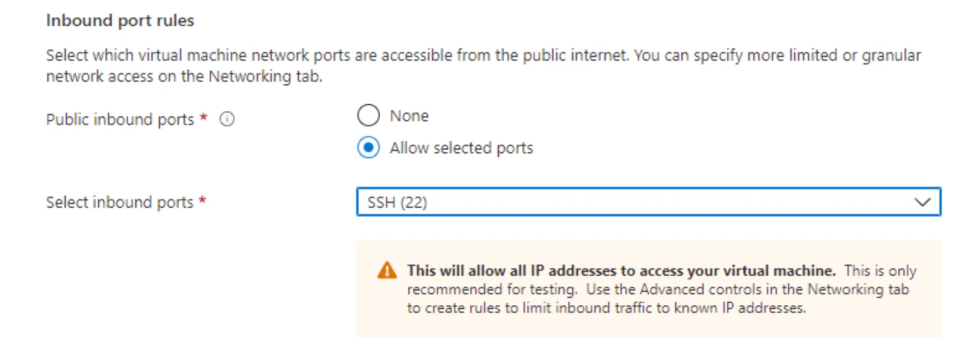
Task: Click the hollow circle of the None option
Action: [368, 115]
